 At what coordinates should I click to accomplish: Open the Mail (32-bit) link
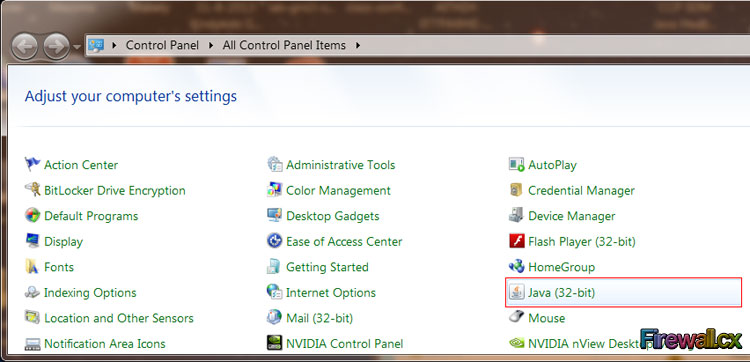[x=319, y=318]
